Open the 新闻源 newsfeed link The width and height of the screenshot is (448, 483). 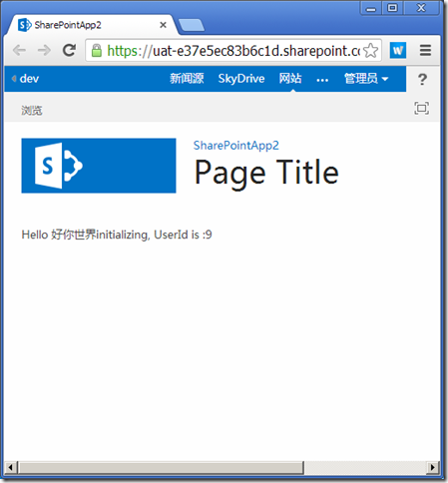(187, 79)
